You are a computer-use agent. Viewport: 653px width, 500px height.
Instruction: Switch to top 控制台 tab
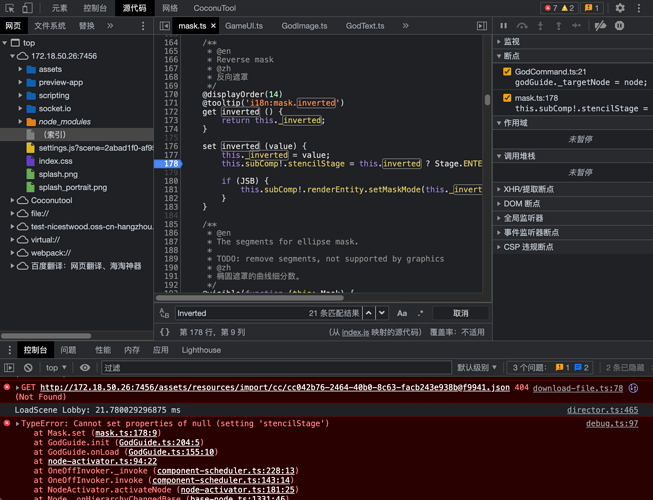coord(95,8)
